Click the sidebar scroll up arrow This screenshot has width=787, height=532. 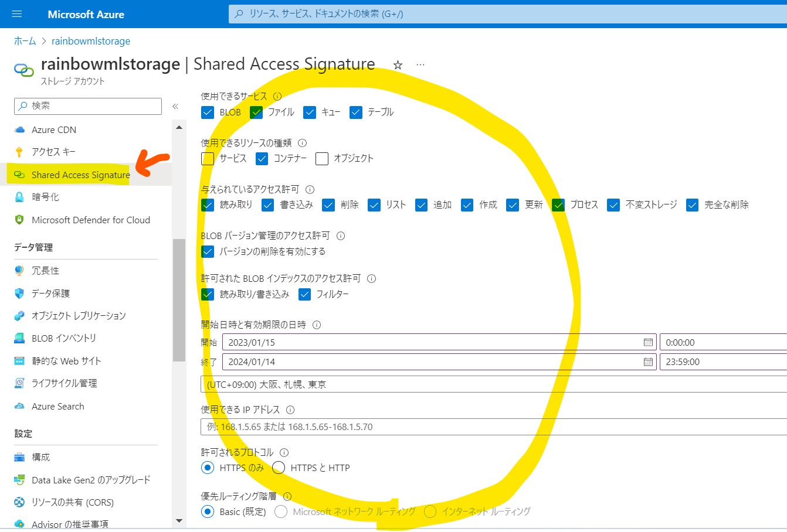[179, 127]
